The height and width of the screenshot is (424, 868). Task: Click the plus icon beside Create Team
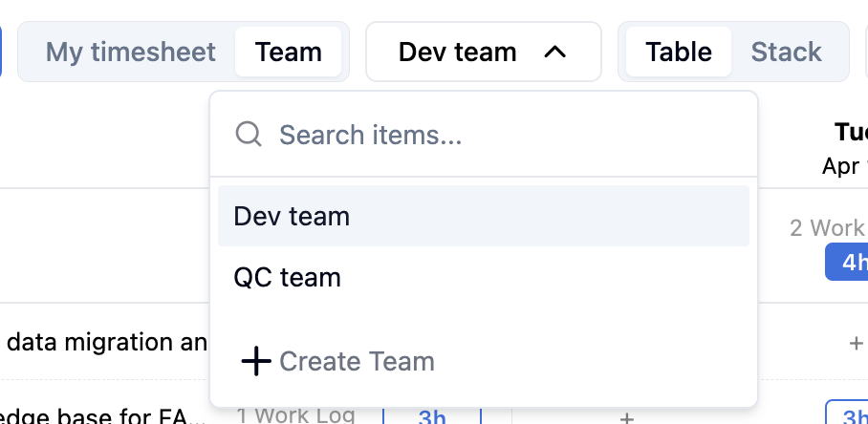pos(256,361)
